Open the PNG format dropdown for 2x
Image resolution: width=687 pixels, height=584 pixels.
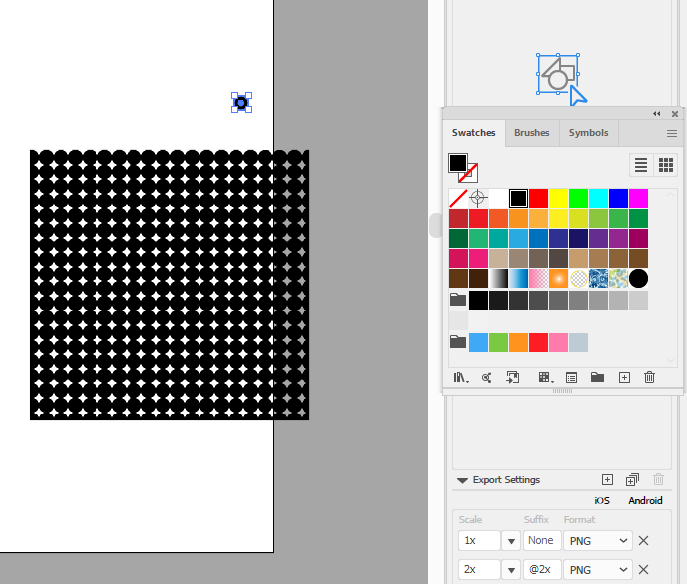(598, 570)
